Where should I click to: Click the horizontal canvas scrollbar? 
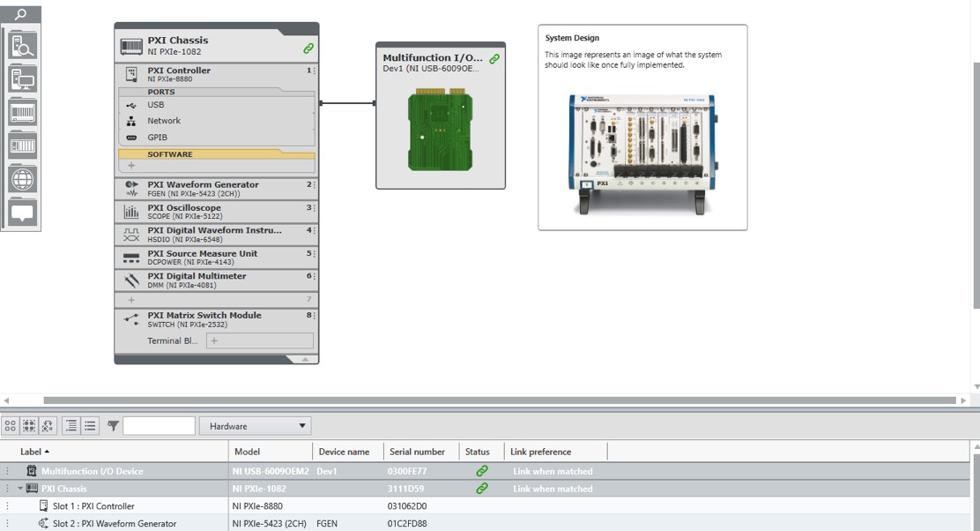[500, 400]
